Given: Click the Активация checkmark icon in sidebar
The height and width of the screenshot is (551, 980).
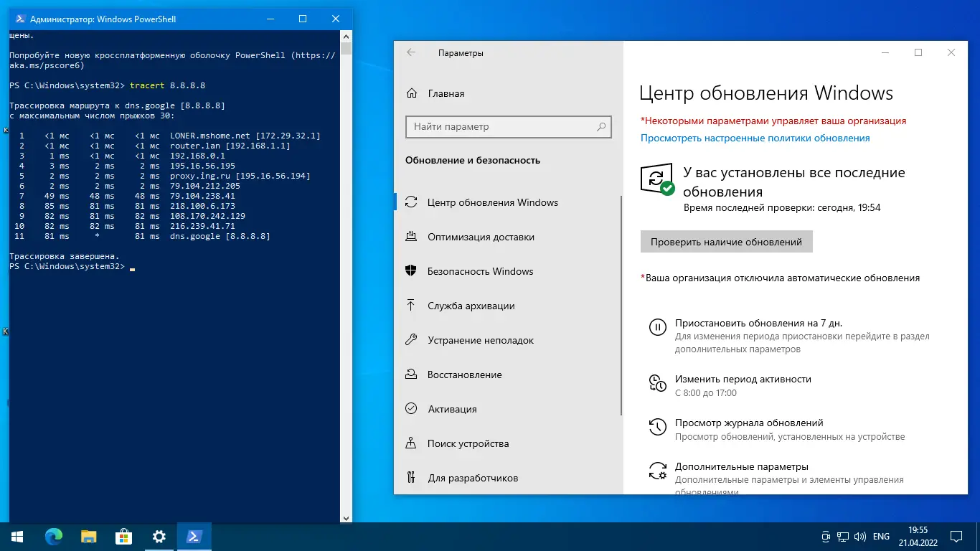Looking at the screenshot, I should coord(411,409).
